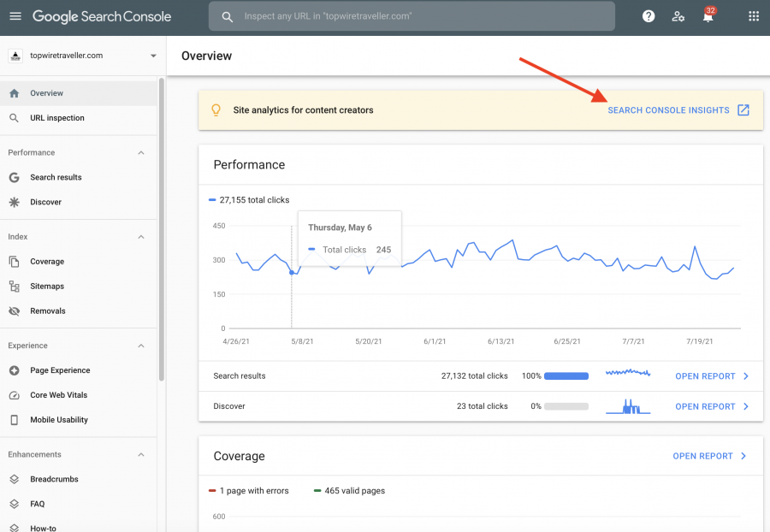Open the Search Console Insights link
The width and height of the screenshot is (770, 532).
(x=668, y=110)
